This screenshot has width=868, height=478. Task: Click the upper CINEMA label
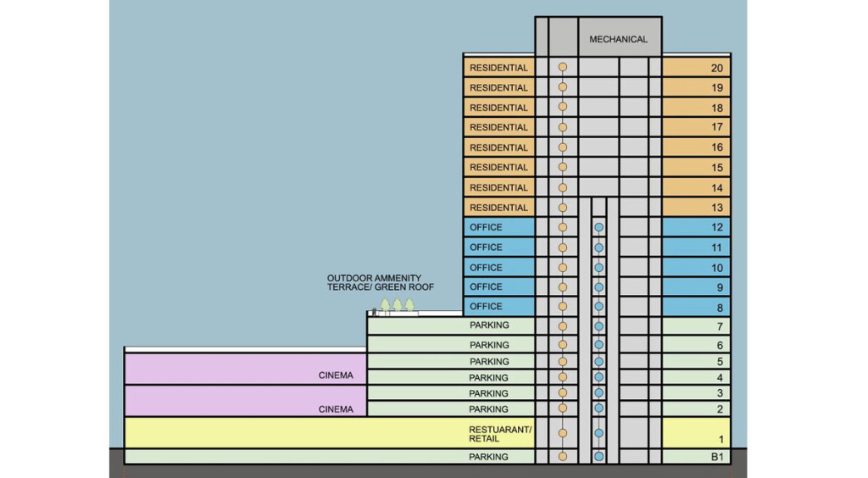[336, 375]
